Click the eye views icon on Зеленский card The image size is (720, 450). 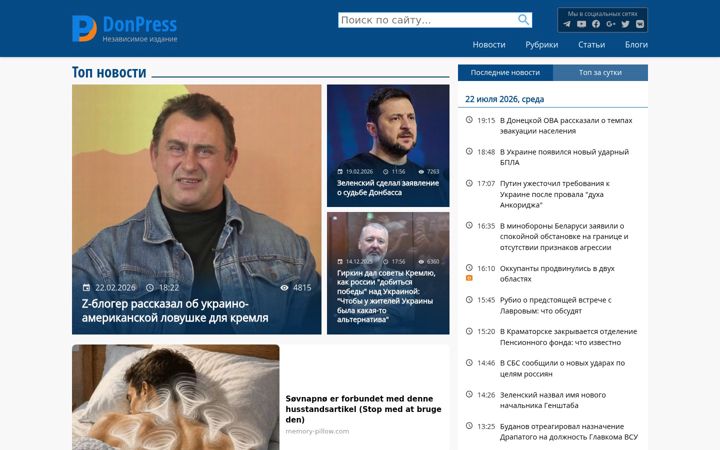(x=421, y=172)
